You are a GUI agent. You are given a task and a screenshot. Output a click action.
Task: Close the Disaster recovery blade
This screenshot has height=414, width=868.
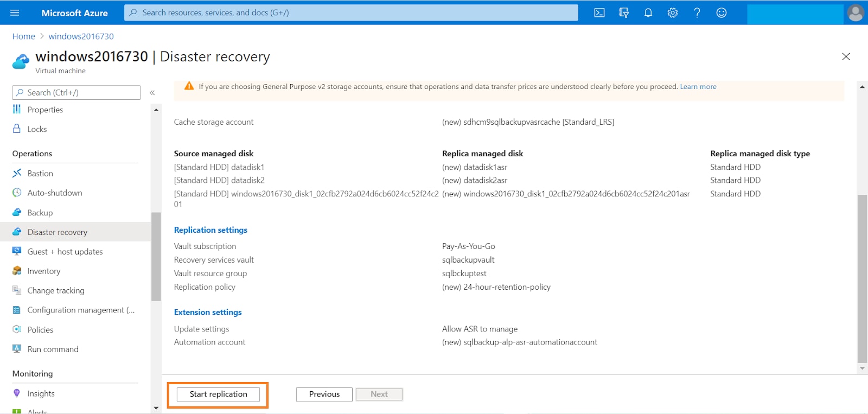pos(846,56)
